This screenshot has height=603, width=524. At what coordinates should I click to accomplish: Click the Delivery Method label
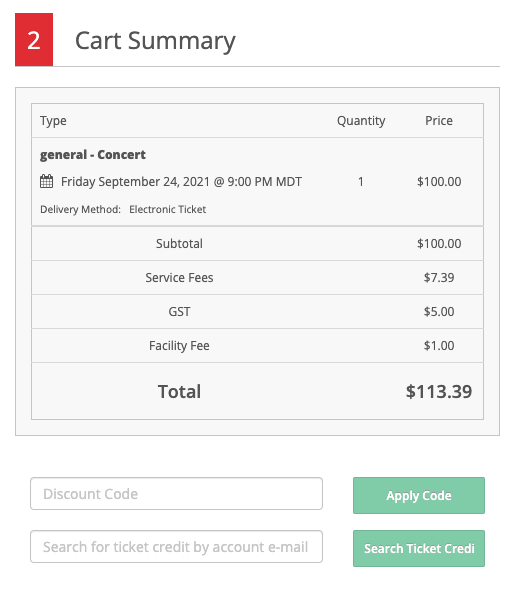coord(80,209)
